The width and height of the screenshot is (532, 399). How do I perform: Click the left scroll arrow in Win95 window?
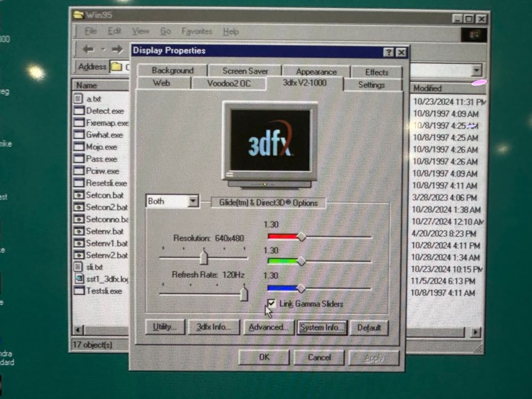pos(78,329)
